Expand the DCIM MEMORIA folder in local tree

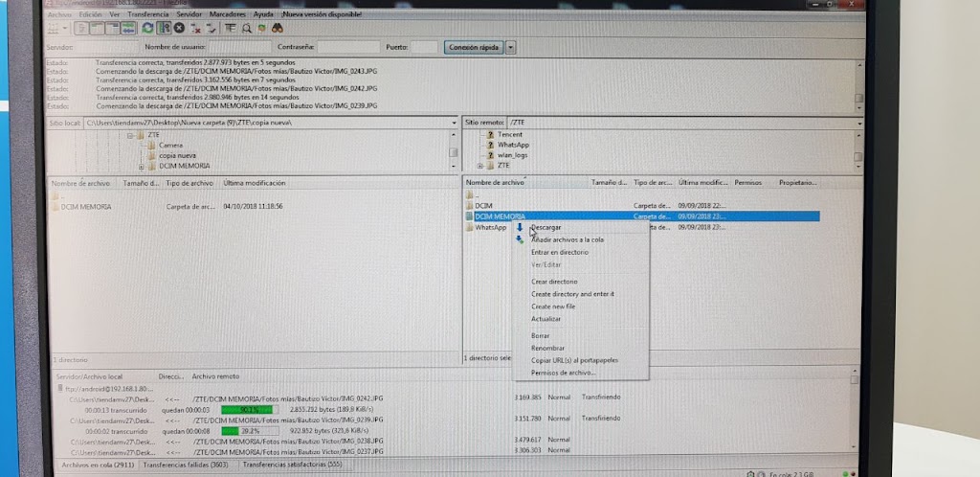[142, 165]
